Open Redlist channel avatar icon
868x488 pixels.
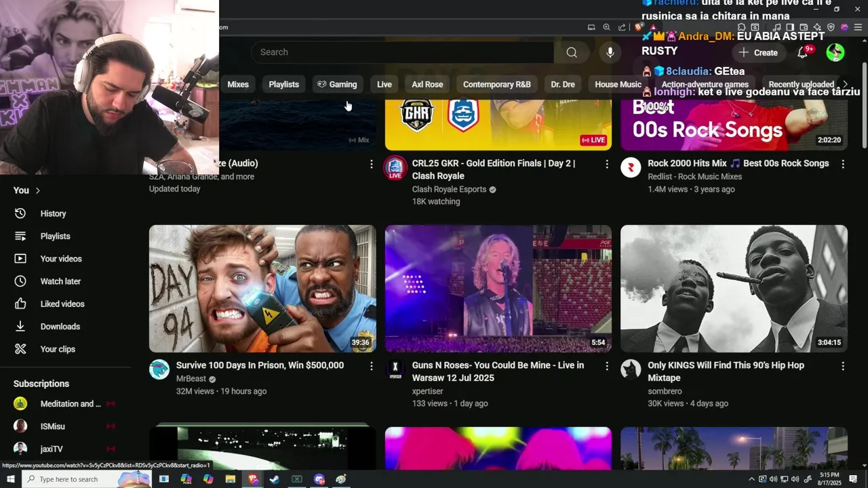coord(631,167)
